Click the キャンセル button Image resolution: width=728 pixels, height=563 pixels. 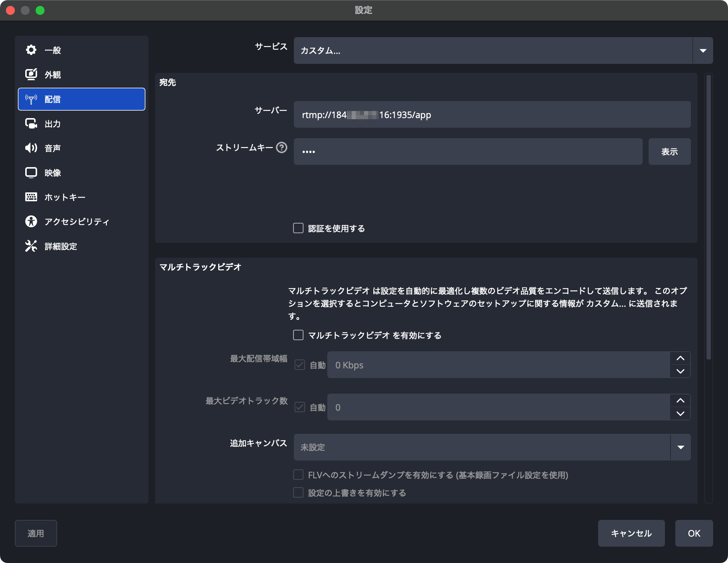tap(631, 533)
